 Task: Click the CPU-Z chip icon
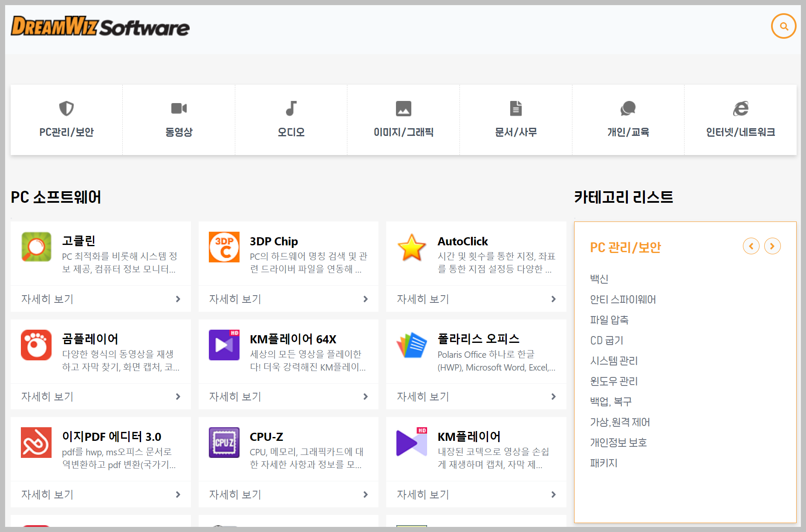[x=224, y=443]
